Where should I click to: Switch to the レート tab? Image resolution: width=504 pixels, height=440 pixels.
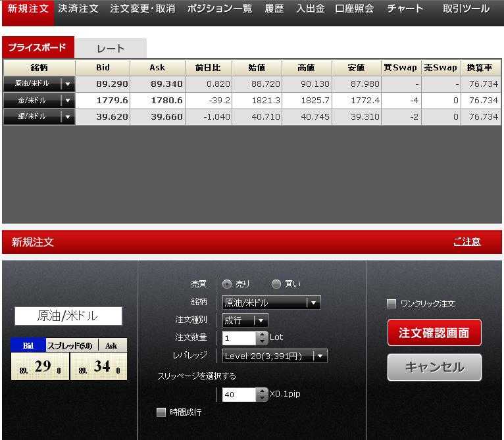point(111,49)
